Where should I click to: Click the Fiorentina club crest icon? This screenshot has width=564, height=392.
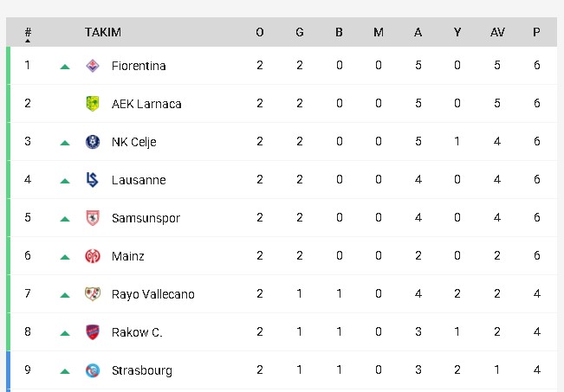[x=93, y=66]
